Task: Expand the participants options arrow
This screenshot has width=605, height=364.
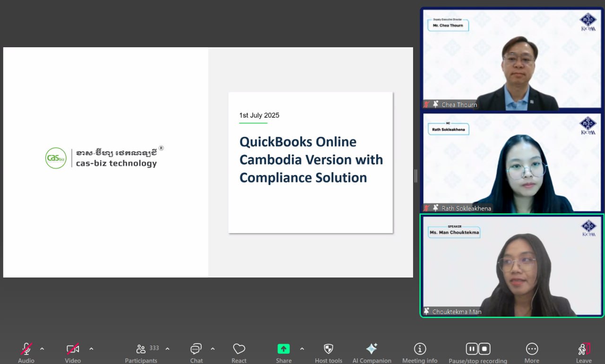Action: coord(167,349)
